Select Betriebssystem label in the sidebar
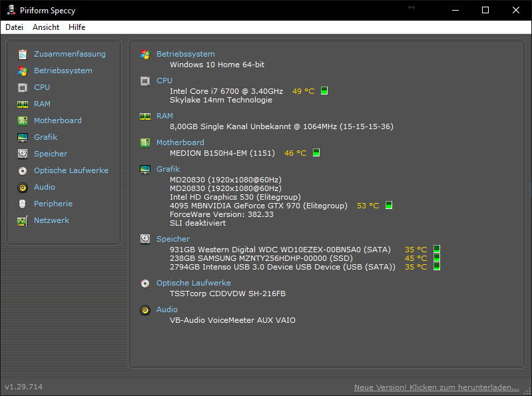The image size is (532, 396). point(63,71)
